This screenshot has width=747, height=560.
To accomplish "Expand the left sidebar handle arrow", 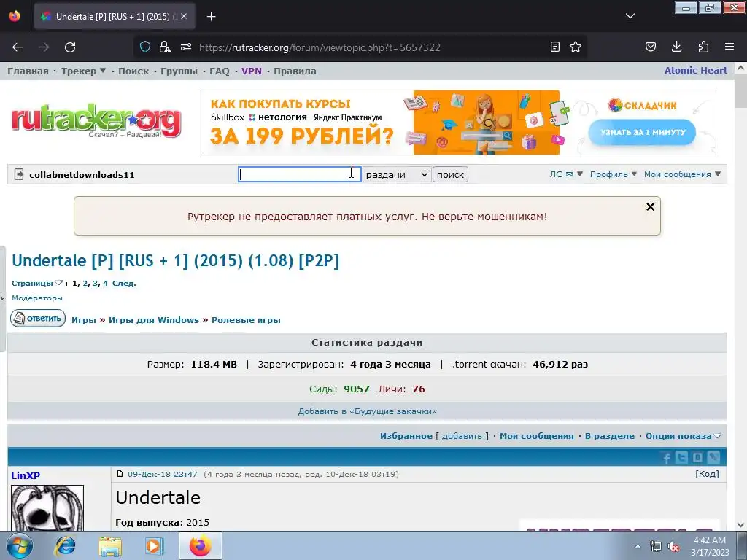I will tap(2, 298).
